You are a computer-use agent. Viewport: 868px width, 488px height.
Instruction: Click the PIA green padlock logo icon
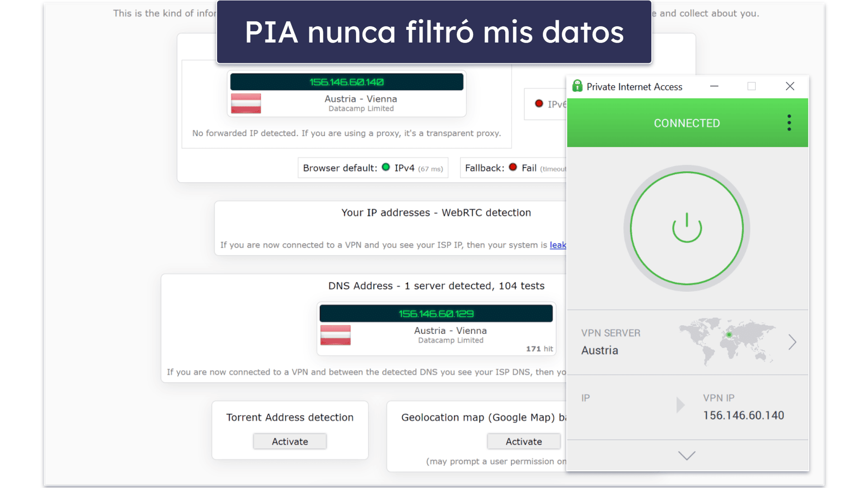coord(577,86)
